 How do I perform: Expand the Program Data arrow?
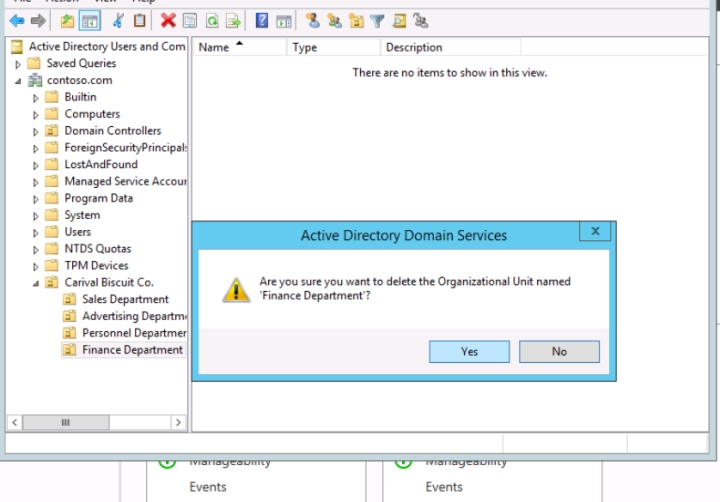pos(35,199)
